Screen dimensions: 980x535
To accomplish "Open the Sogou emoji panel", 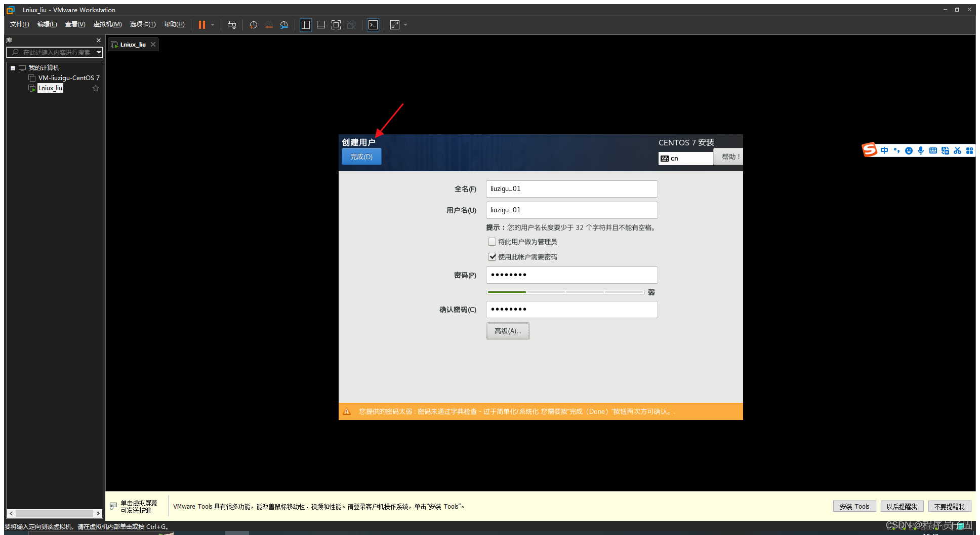I will point(909,150).
